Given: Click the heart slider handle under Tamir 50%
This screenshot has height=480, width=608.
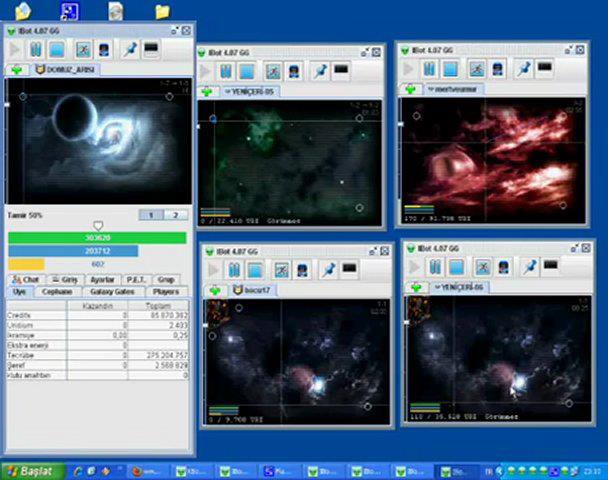Looking at the screenshot, I should pyautogui.click(x=98, y=225).
